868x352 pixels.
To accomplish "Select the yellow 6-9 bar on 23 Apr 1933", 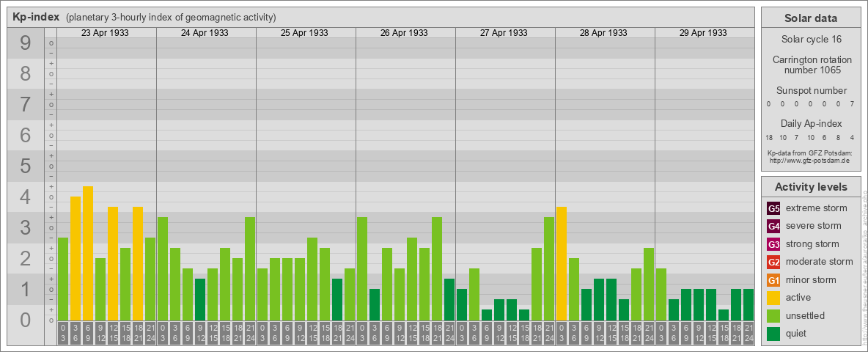I will [x=88, y=253].
